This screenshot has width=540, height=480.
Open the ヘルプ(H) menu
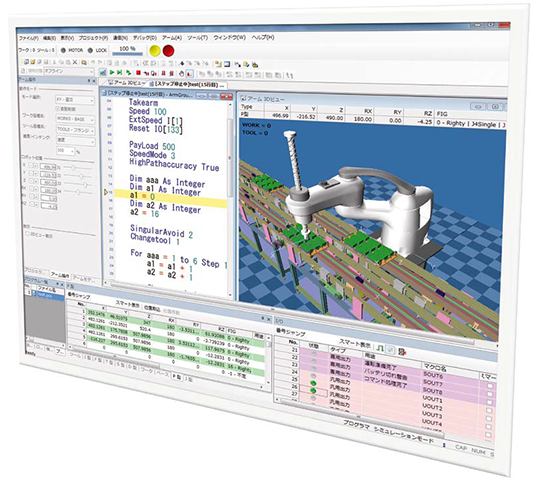click(x=263, y=37)
